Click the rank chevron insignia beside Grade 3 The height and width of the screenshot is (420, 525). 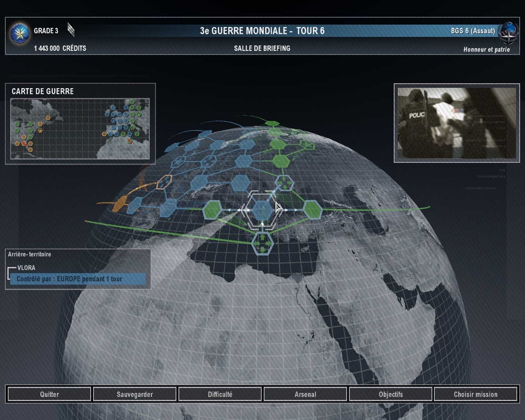(x=71, y=30)
